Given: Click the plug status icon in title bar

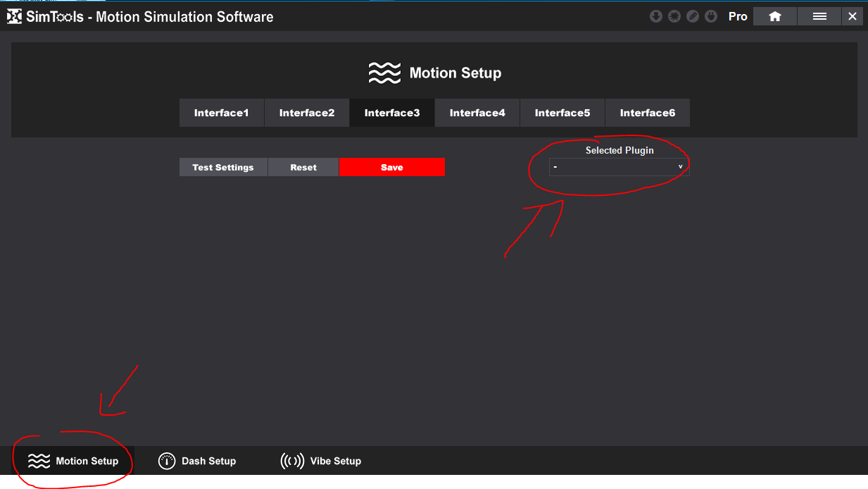Looking at the screenshot, I should [x=711, y=16].
